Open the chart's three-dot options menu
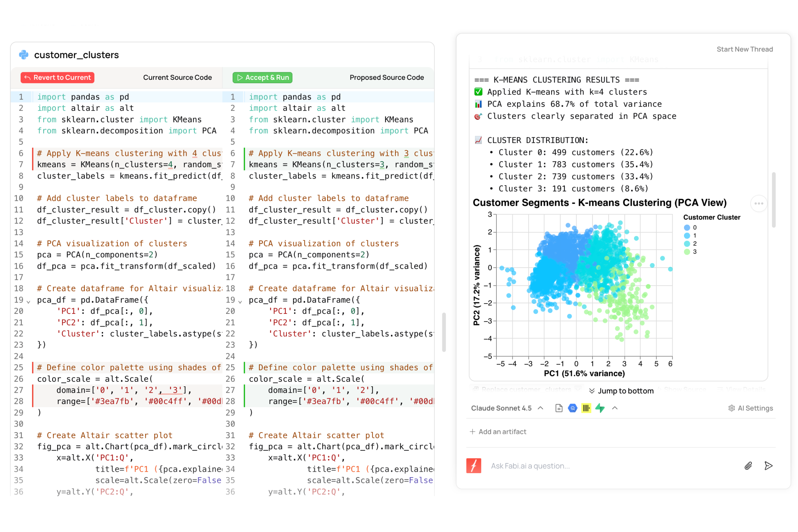This screenshot has width=798, height=532. click(759, 203)
